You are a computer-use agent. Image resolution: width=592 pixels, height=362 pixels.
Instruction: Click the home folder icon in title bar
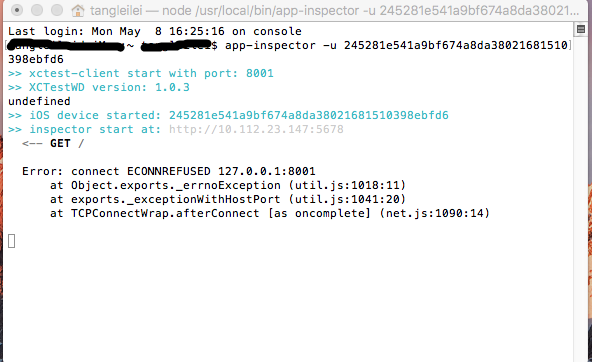click(78, 11)
